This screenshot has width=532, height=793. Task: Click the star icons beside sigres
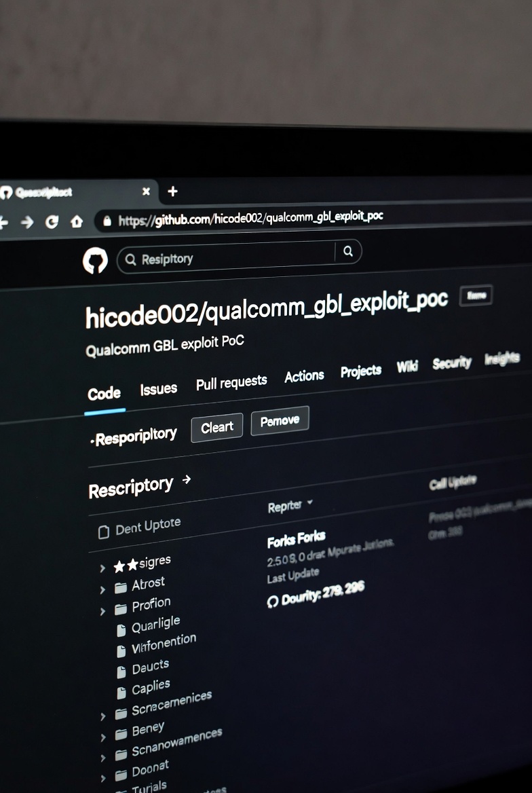tap(126, 566)
